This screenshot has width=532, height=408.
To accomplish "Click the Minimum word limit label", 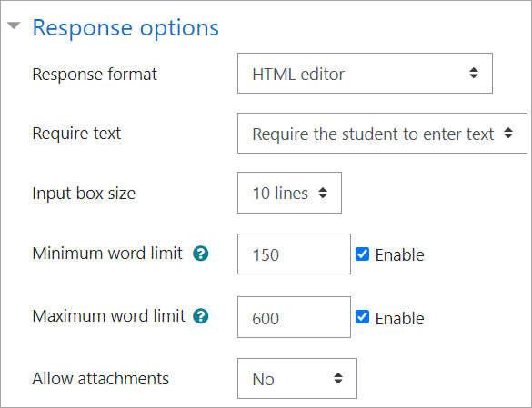I will (107, 254).
